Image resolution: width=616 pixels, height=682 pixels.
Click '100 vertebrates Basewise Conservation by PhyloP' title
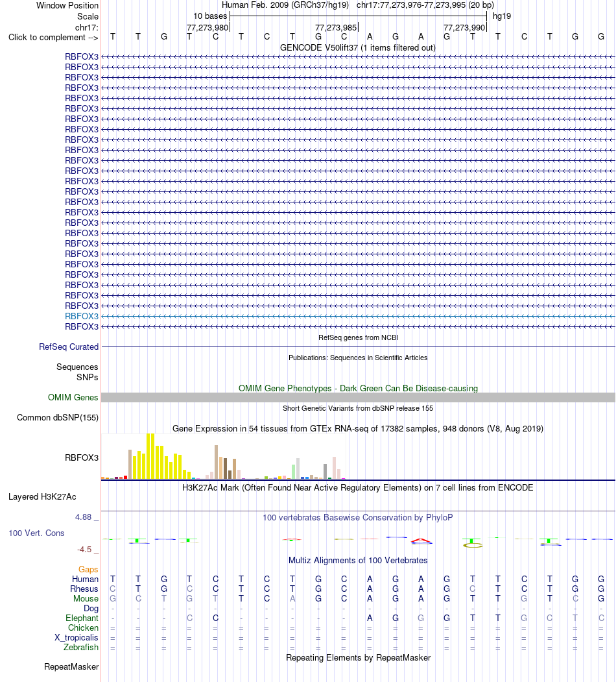(x=357, y=517)
